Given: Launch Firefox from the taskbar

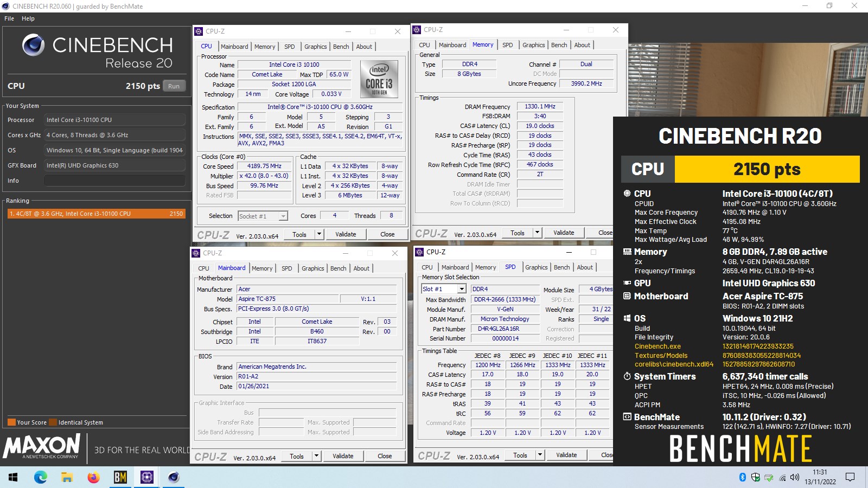Looking at the screenshot, I should tap(93, 477).
